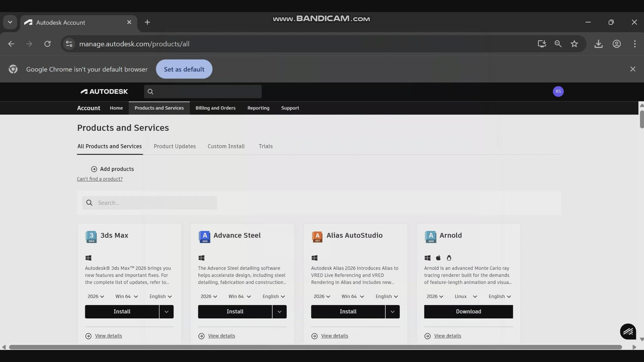Open View details link for Arnold
The image size is (644, 362).
click(447, 336)
